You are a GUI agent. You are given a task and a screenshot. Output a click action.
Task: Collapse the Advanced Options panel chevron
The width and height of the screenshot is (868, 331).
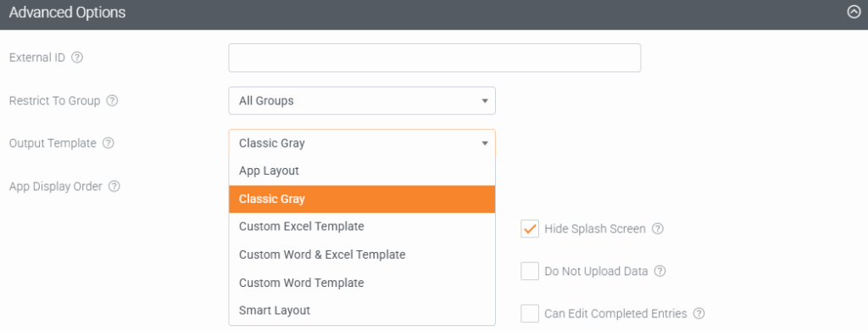(x=854, y=12)
